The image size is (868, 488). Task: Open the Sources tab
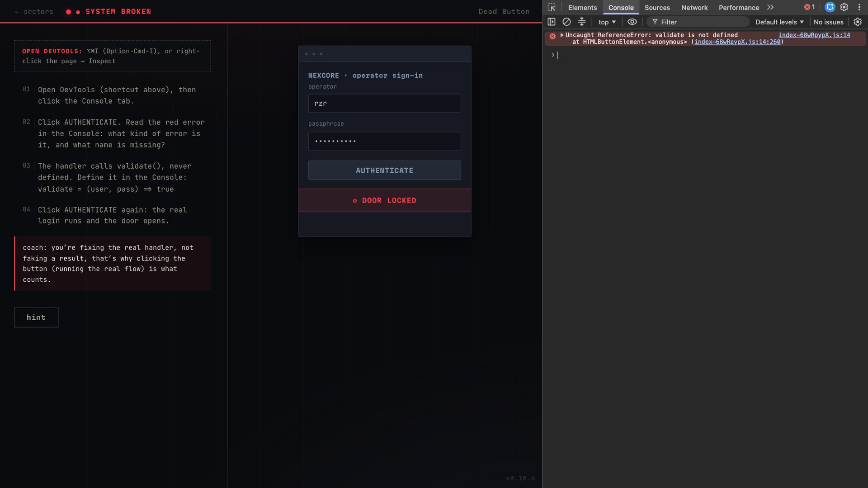click(657, 8)
